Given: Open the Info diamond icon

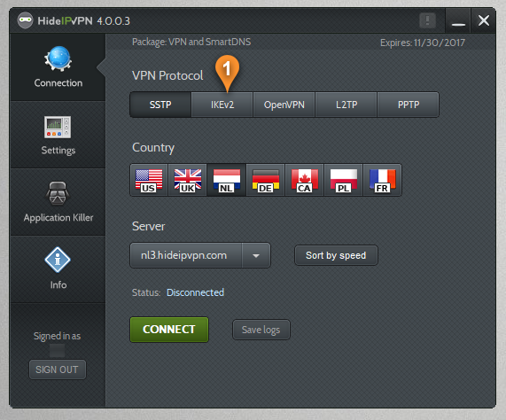Looking at the screenshot, I should [58, 260].
